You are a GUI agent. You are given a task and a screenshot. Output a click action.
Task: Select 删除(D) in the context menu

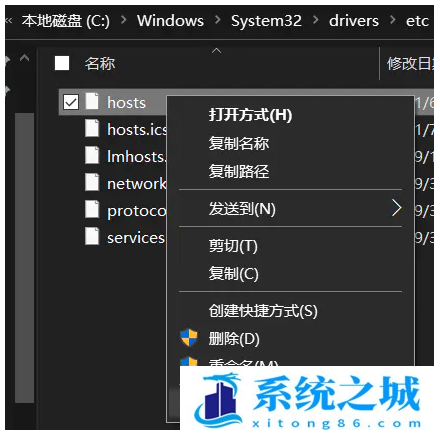tap(234, 339)
